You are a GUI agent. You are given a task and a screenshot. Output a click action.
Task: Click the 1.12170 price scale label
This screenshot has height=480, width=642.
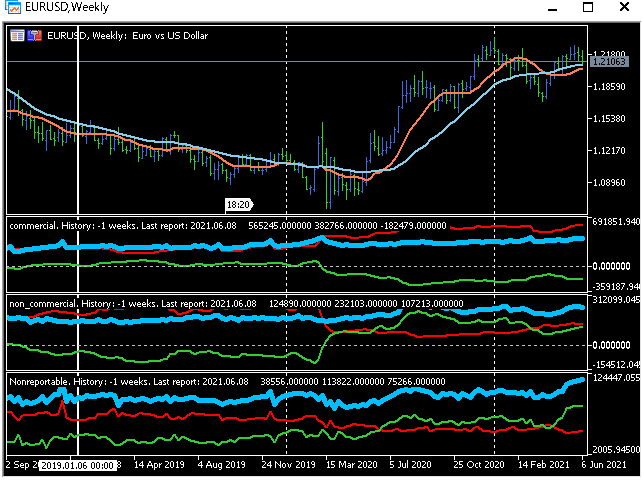(x=609, y=151)
